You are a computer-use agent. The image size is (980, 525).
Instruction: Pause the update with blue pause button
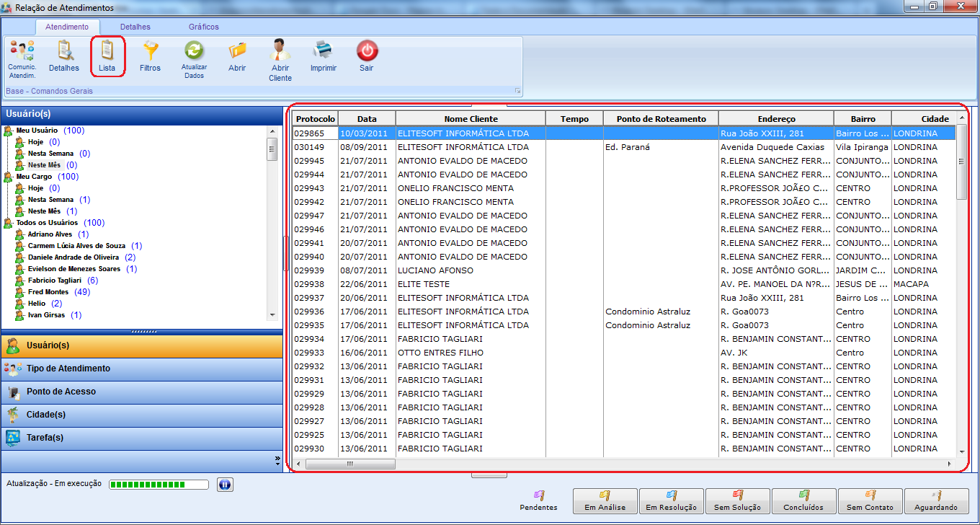pyautogui.click(x=224, y=485)
